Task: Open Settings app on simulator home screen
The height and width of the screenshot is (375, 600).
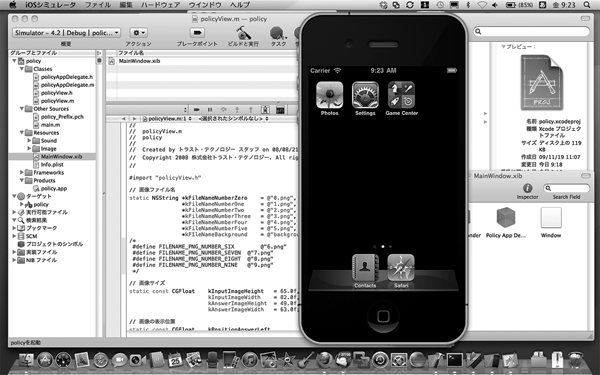Action: pyautogui.click(x=365, y=95)
